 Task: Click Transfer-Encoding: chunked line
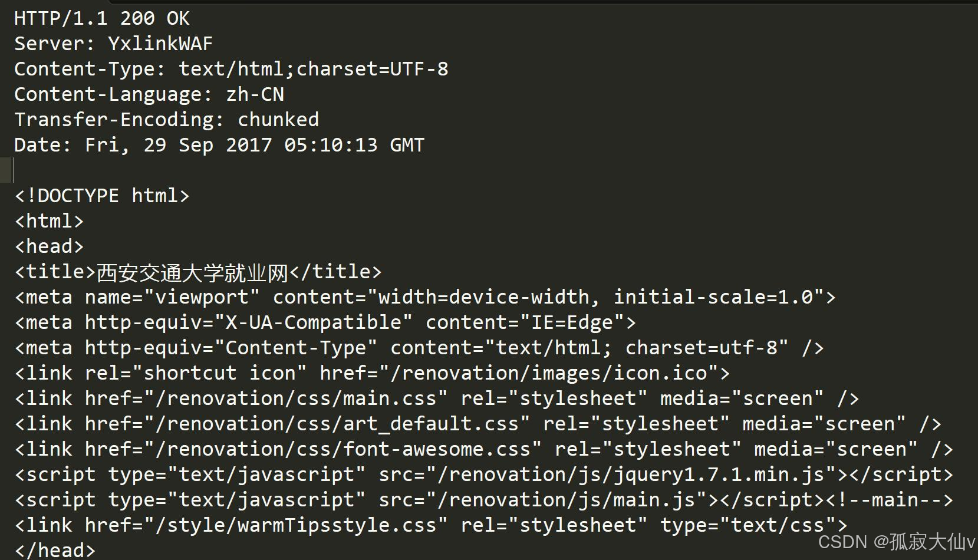coord(166,120)
